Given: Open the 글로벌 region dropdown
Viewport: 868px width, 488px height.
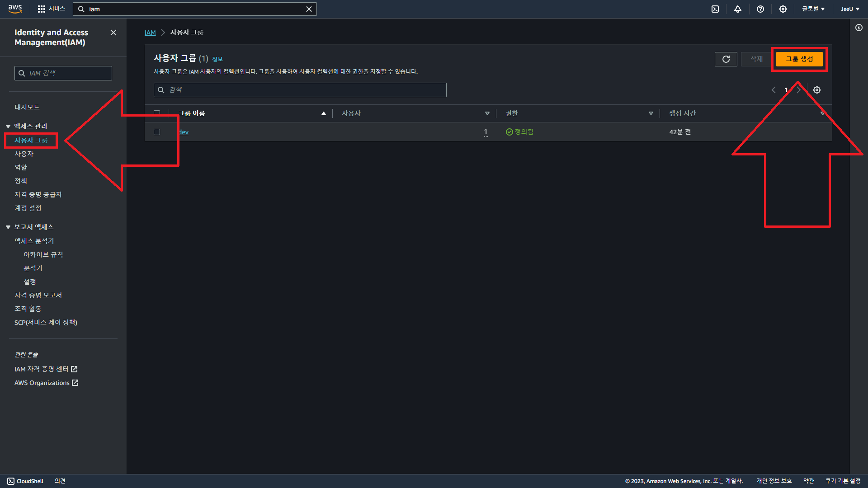Looking at the screenshot, I should [813, 9].
